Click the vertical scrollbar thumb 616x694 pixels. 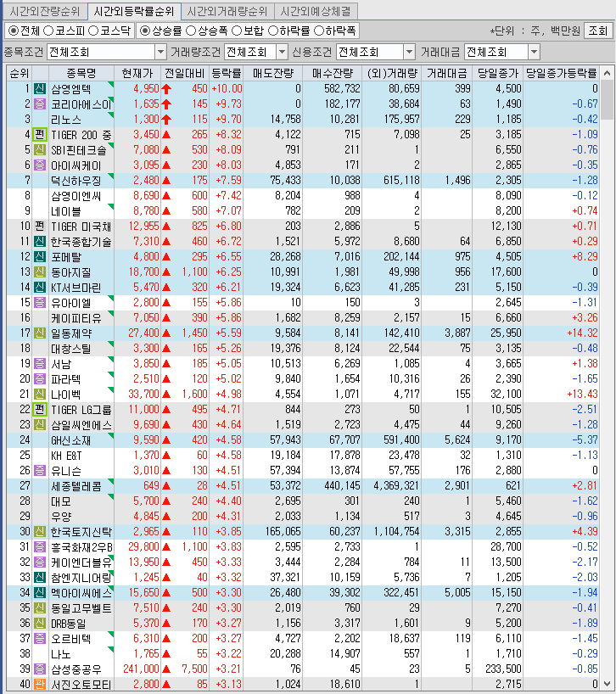point(607,98)
